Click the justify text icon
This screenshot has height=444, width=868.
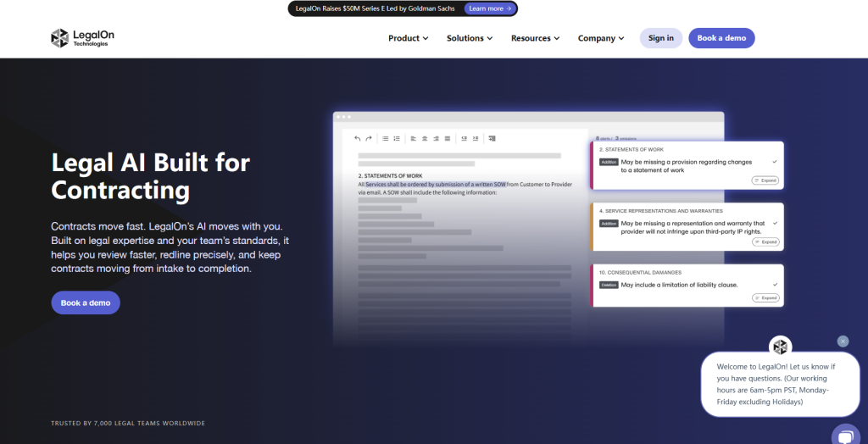click(x=448, y=138)
